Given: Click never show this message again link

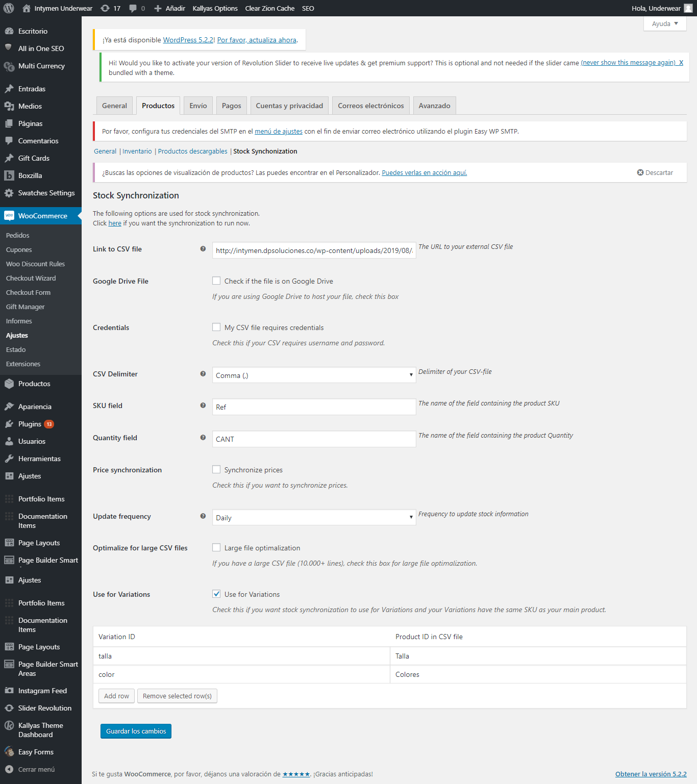Looking at the screenshot, I should click(x=628, y=63).
